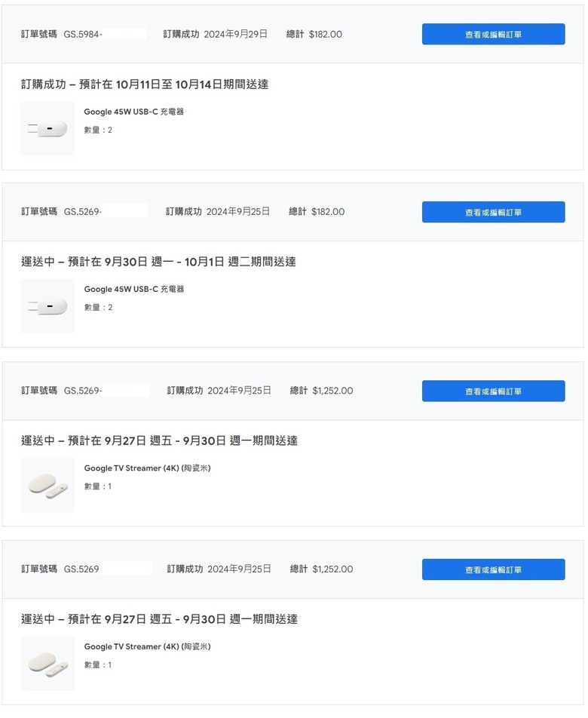Select the Google 45W USB-C 充電器 title in the 運送中 order
The width and height of the screenshot is (588, 718).
point(133,290)
